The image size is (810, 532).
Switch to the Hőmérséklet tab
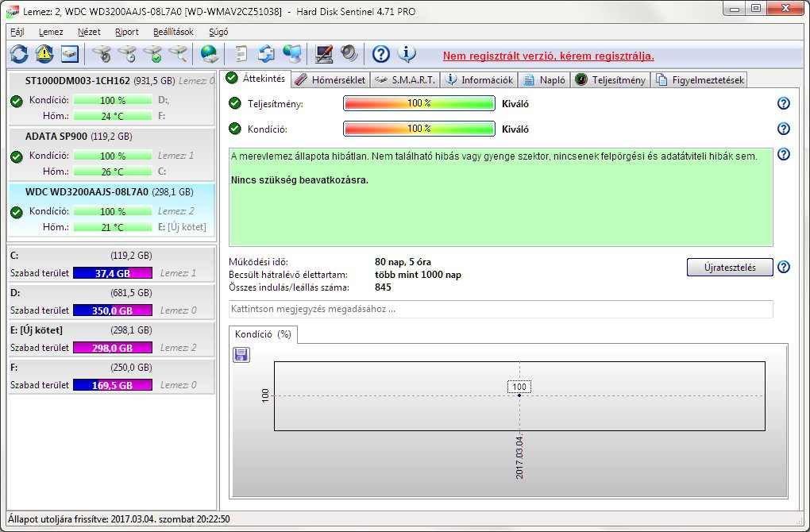tap(330, 80)
